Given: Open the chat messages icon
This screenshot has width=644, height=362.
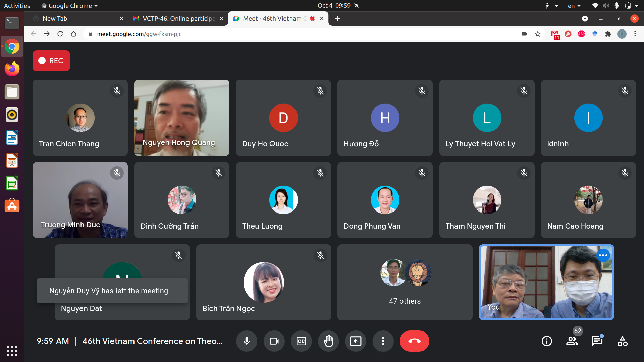Looking at the screenshot, I should coord(597,341).
